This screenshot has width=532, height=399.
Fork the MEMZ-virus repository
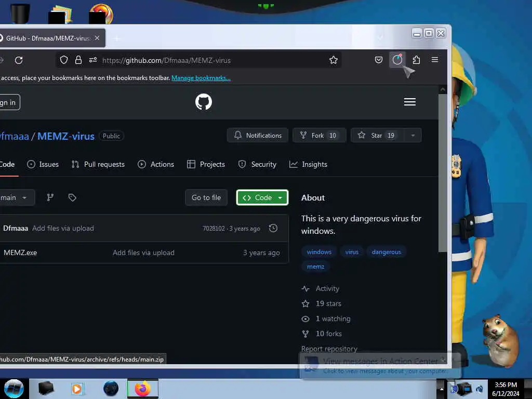(320, 136)
